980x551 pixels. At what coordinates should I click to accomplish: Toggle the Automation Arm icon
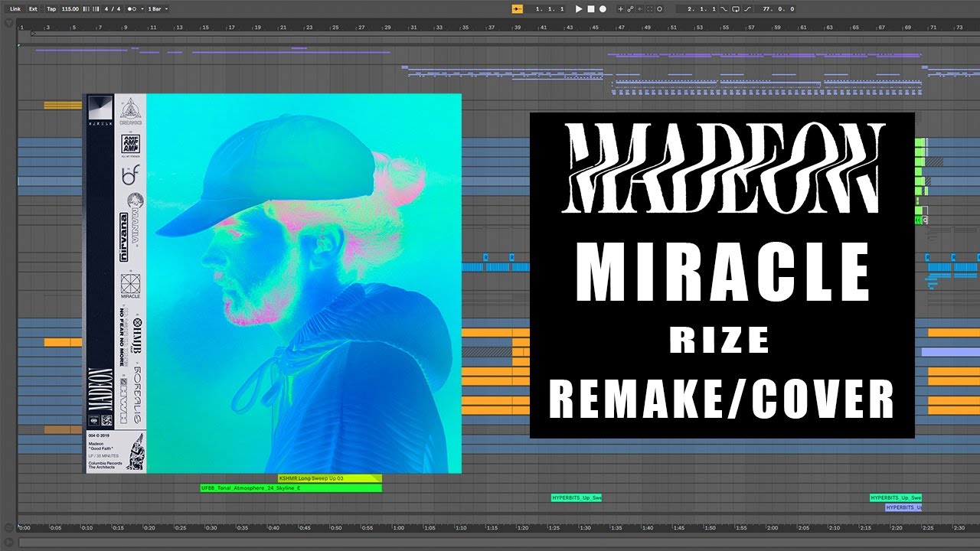tap(630, 9)
